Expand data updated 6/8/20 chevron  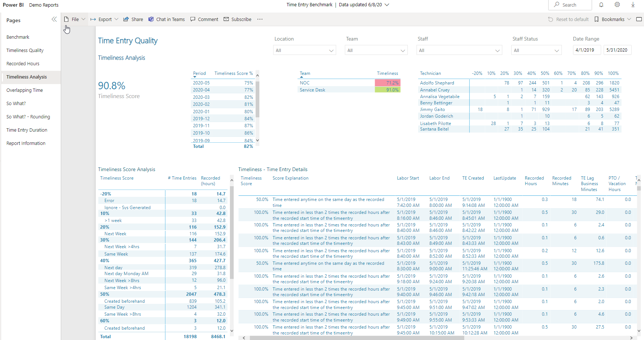(x=387, y=5)
